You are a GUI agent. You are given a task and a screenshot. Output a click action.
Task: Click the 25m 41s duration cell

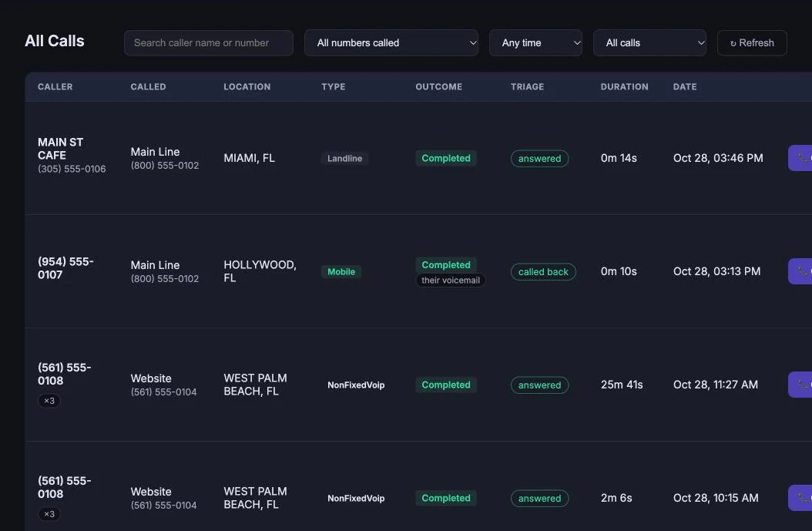tap(622, 385)
